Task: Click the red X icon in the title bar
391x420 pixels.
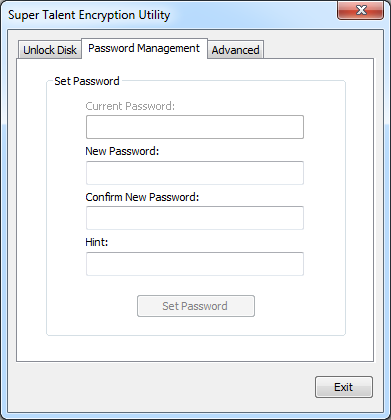Action: [x=361, y=10]
